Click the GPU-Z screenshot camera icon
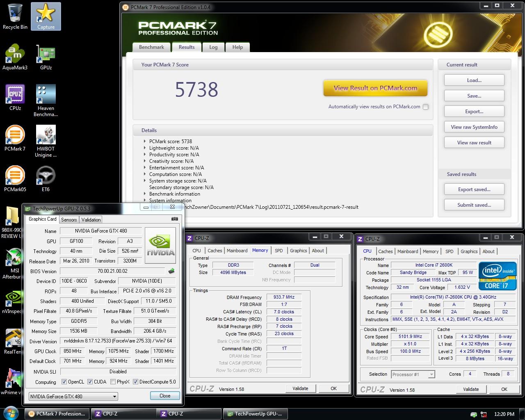525x420 pixels. tap(175, 219)
